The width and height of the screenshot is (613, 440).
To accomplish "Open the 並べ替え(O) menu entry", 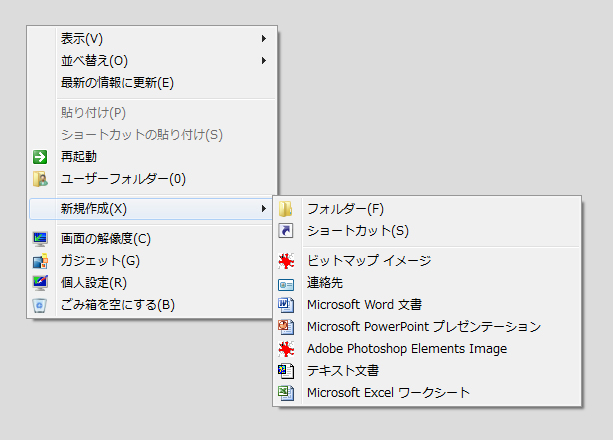I will 153,61.
